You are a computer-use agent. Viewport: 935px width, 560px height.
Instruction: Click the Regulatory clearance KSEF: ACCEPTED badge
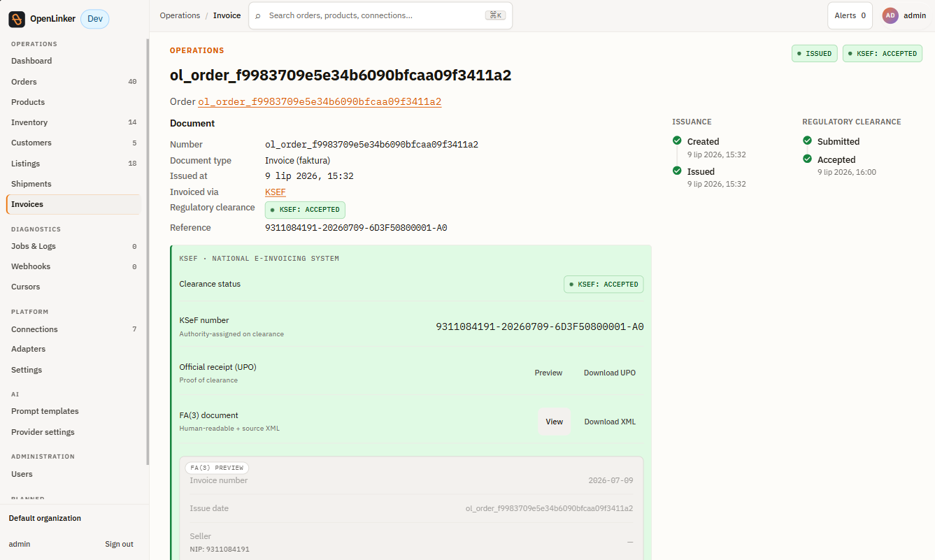pos(305,210)
